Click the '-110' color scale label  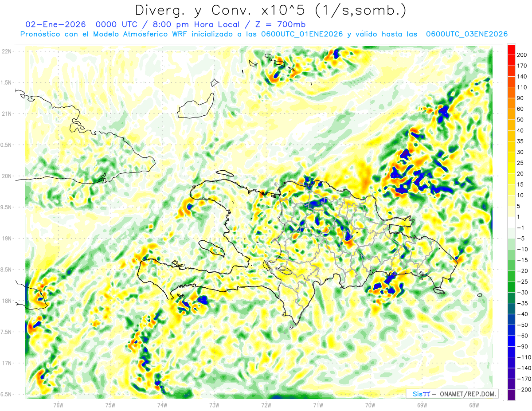(x=524, y=357)
